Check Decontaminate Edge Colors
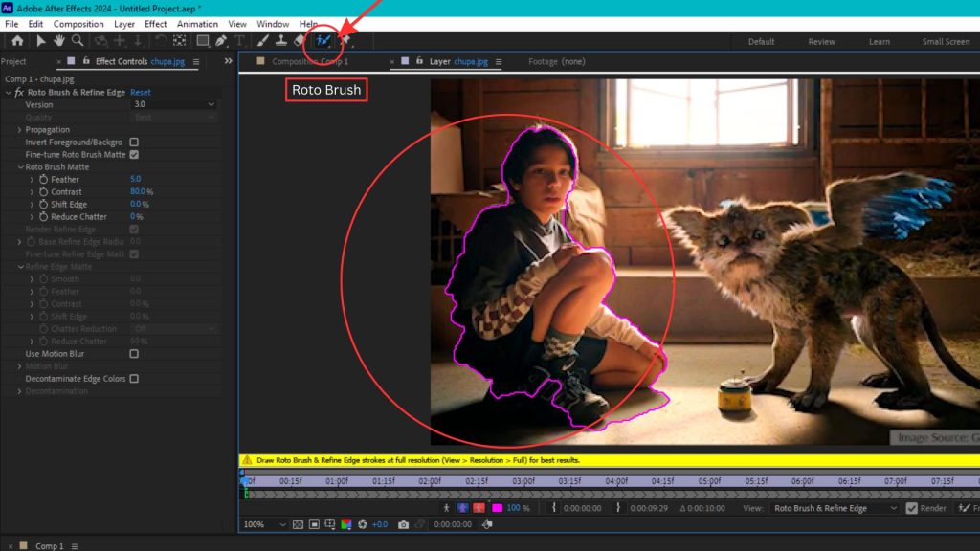980x551 pixels. point(134,379)
